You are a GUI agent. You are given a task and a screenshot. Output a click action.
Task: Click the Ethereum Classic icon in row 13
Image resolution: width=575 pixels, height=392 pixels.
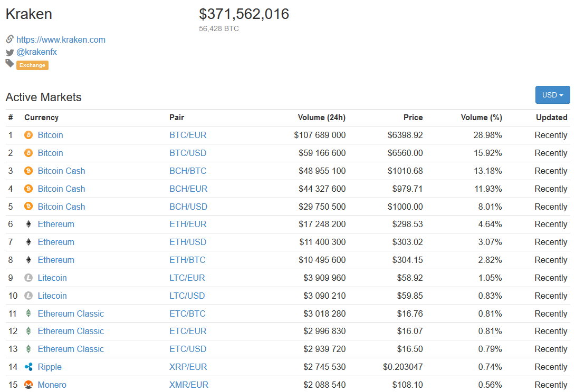coord(28,349)
